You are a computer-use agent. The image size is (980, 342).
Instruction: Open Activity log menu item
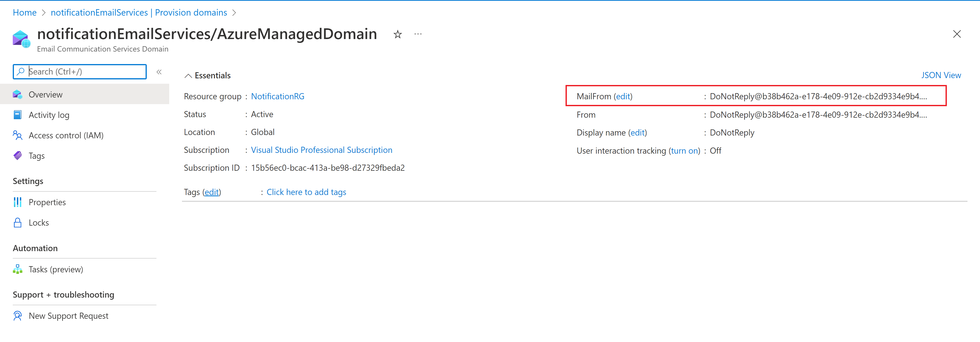[x=49, y=115]
